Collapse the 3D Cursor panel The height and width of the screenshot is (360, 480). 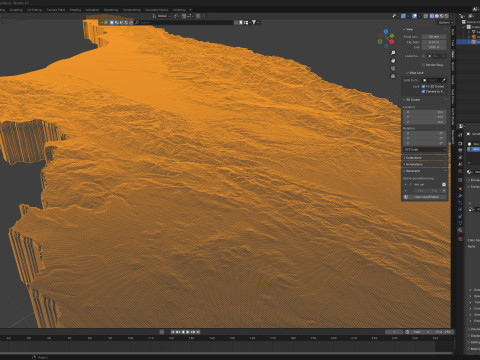click(412, 100)
